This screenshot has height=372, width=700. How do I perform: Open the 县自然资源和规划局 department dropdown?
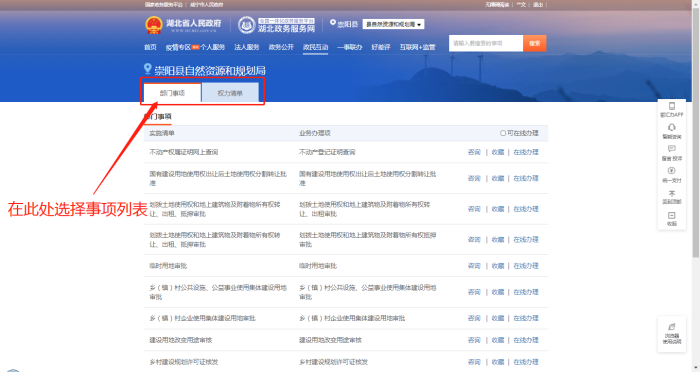tap(393, 24)
